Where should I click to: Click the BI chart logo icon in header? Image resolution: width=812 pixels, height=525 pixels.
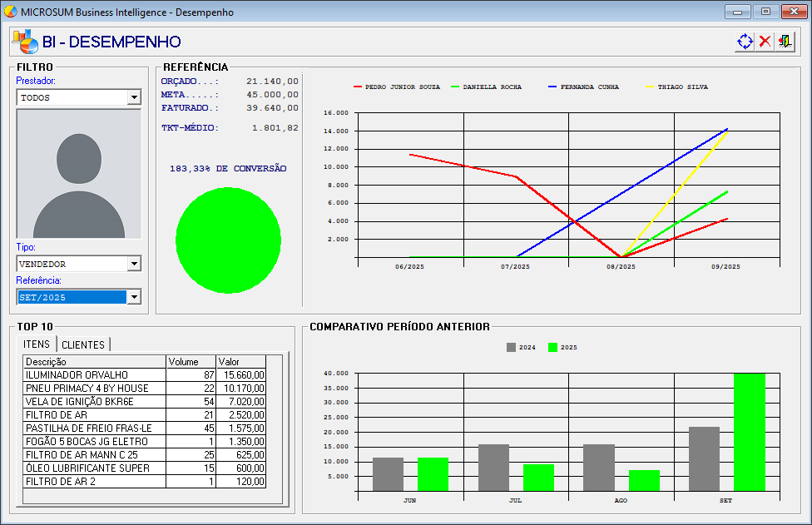pos(24,41)
